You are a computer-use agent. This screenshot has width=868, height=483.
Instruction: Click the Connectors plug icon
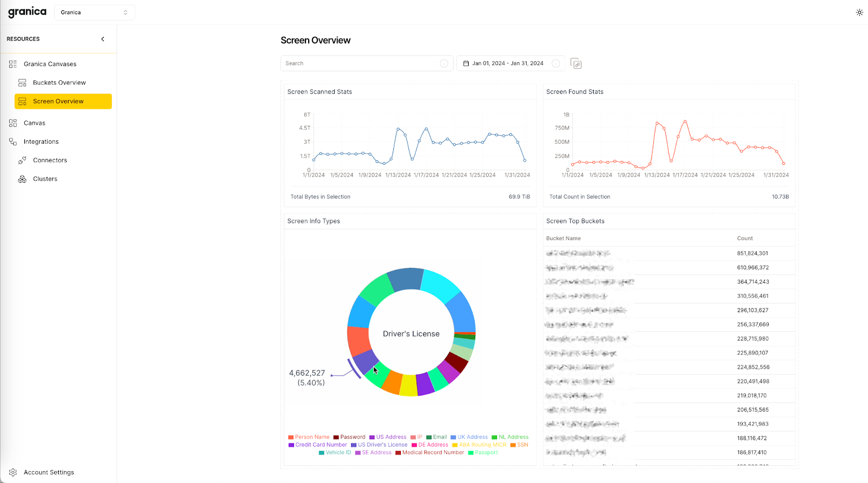point(22,160)
